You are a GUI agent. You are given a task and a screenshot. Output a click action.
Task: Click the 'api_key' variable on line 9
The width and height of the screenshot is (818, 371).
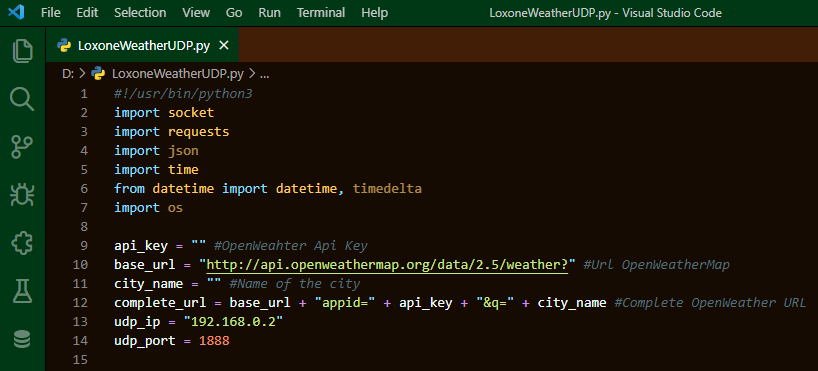[141, 246]
